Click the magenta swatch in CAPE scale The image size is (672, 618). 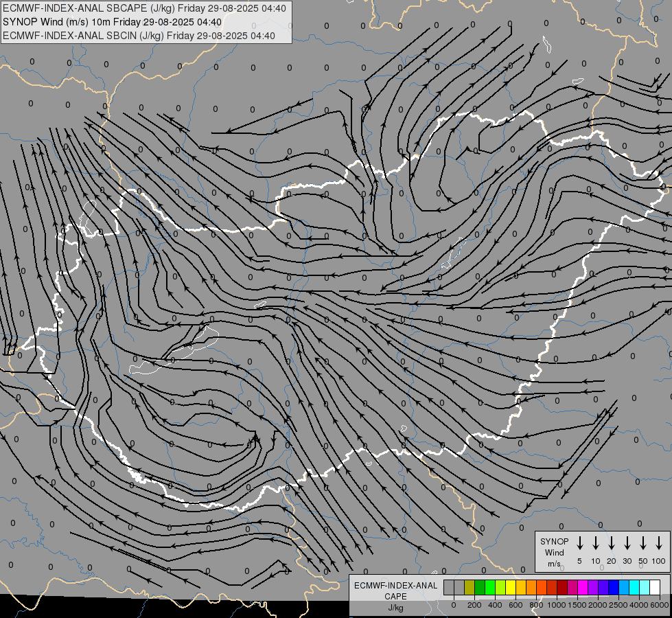coord(583,587)
